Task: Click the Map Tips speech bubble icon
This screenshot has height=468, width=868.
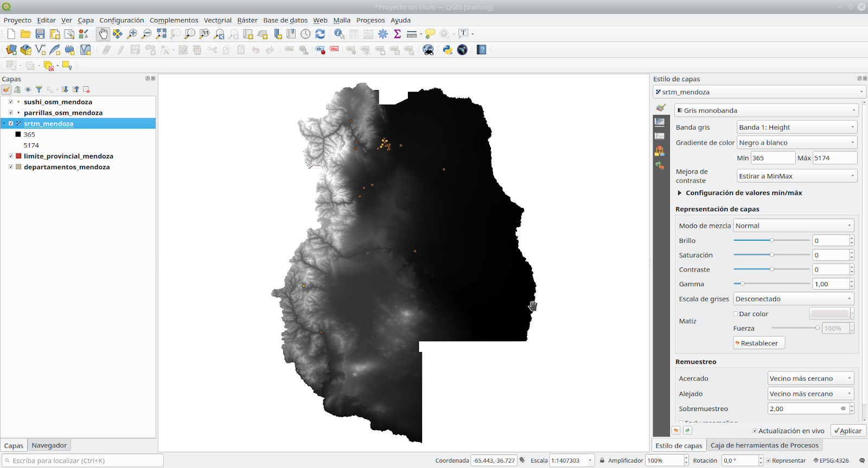Action: pyautogui.click(x=430, y=34)
